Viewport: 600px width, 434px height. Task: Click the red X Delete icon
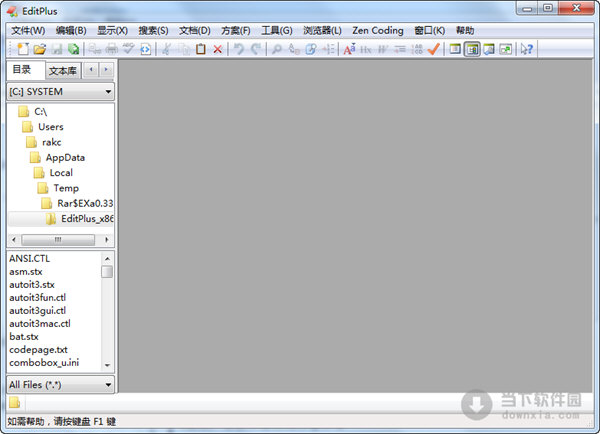coord(218,49)
